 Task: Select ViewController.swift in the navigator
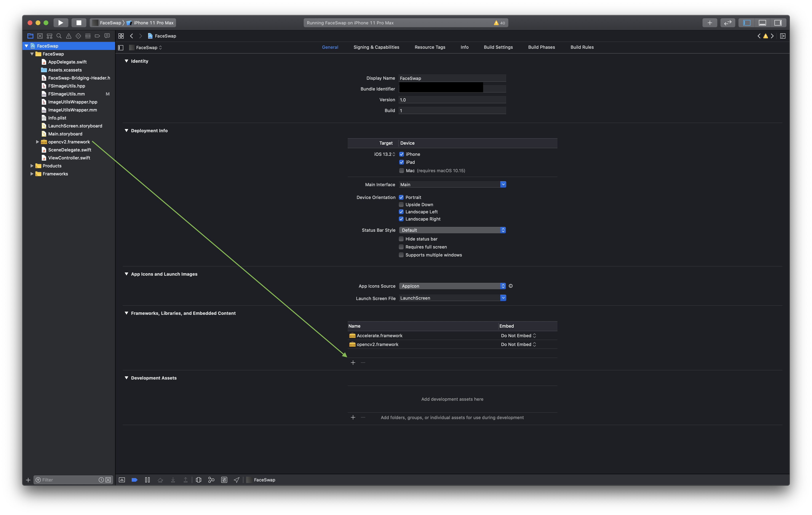69,158
